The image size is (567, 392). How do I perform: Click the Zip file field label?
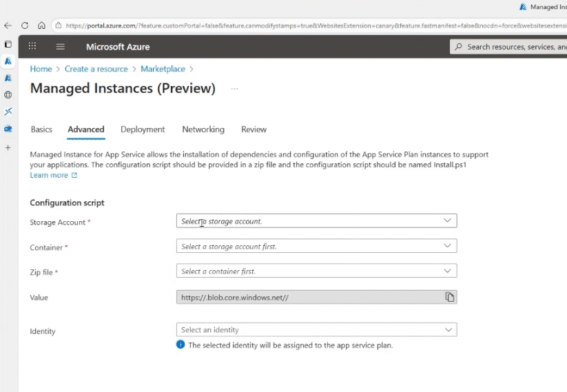[41, 272]
